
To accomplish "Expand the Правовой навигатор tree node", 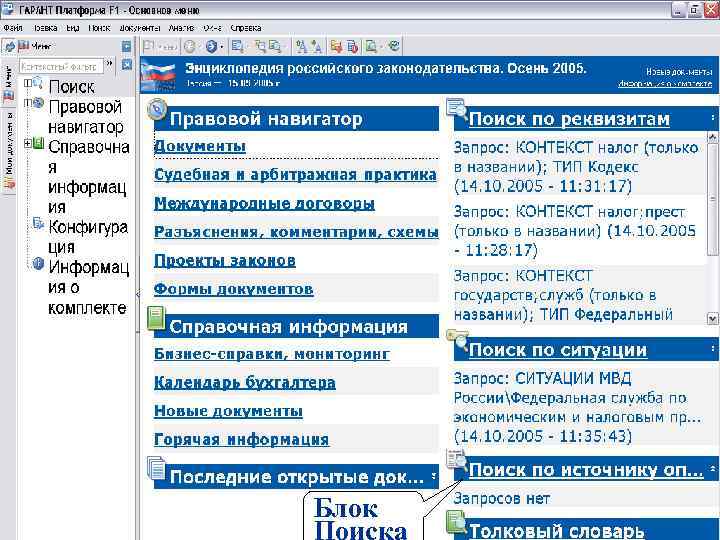I will 28,103.
